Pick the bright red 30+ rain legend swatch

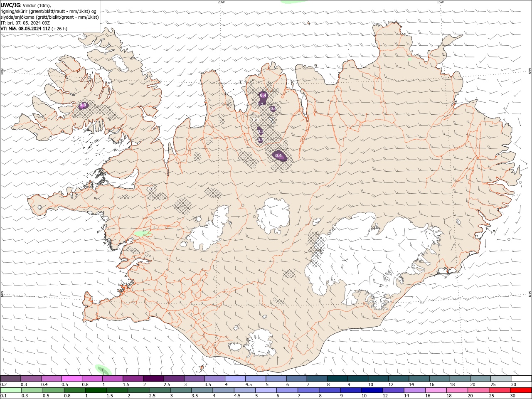[521, 390]
